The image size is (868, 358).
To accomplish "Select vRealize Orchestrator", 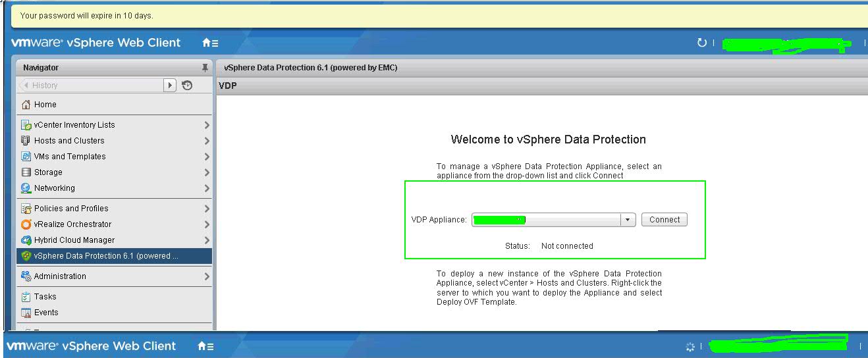I will click(x=115, y=224).
